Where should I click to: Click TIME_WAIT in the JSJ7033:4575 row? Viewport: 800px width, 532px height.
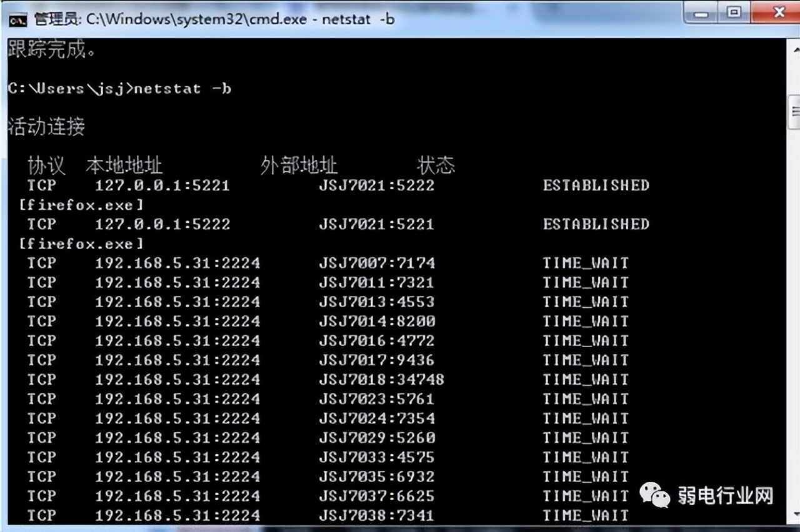tap(586, 456)
